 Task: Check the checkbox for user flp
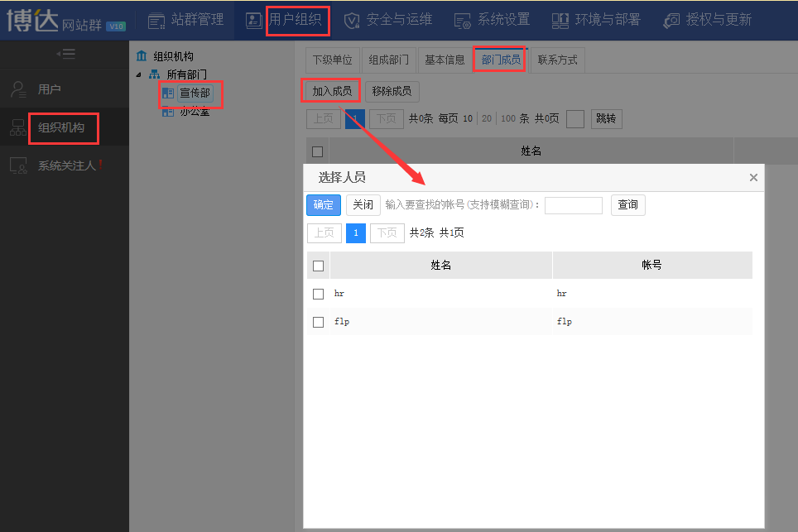318,322
